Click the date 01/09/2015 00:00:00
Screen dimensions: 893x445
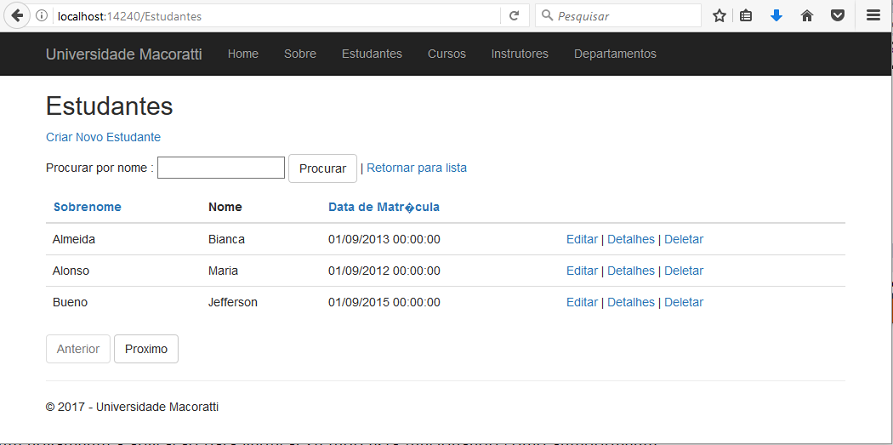[384, 302]
